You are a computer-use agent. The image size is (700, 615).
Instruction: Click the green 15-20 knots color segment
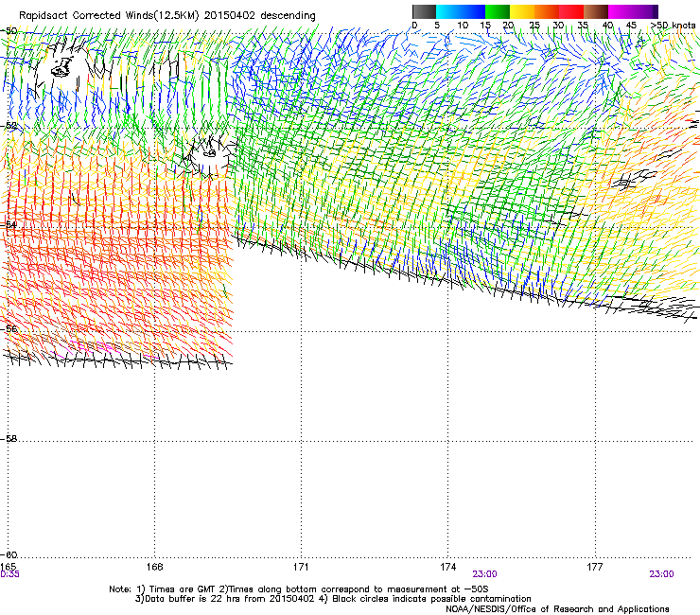(x=498, y=11)
